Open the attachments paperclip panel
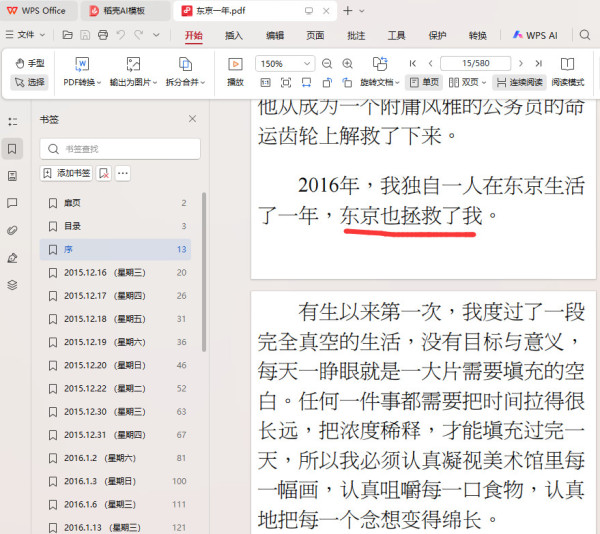The height and width of the screenshot is (534, 600). tap(12, 230)
